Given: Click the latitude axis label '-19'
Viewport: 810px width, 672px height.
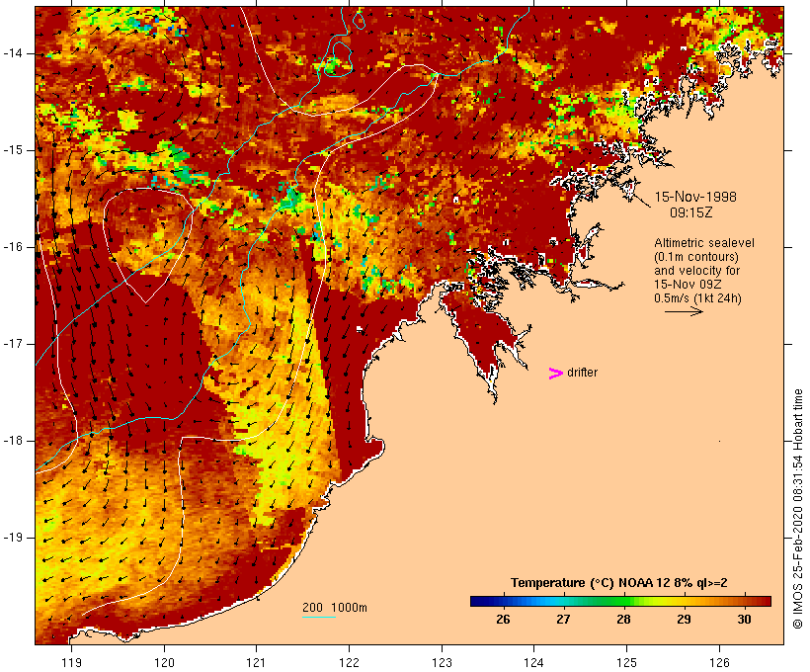Looking at the screenshot, I should pos(13,538).
